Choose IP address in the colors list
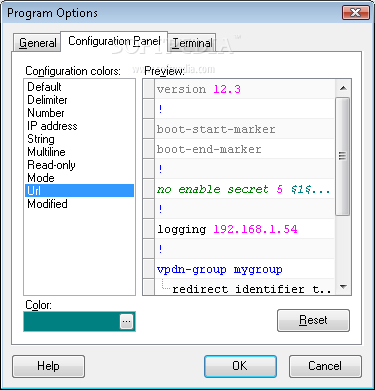The height and width of the screenshot is (390, 375). [79, 126]
